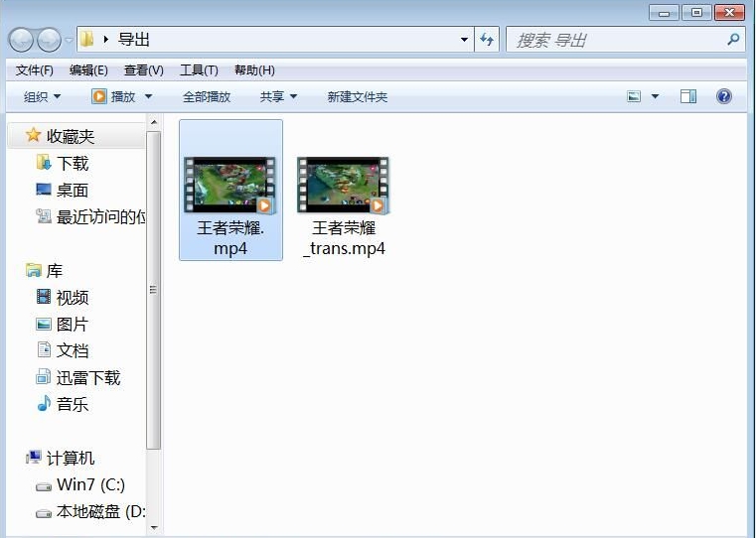Click the Win7 (C:) drive icon
Screen dimensions: 756x538
click(x=44, y=487)
